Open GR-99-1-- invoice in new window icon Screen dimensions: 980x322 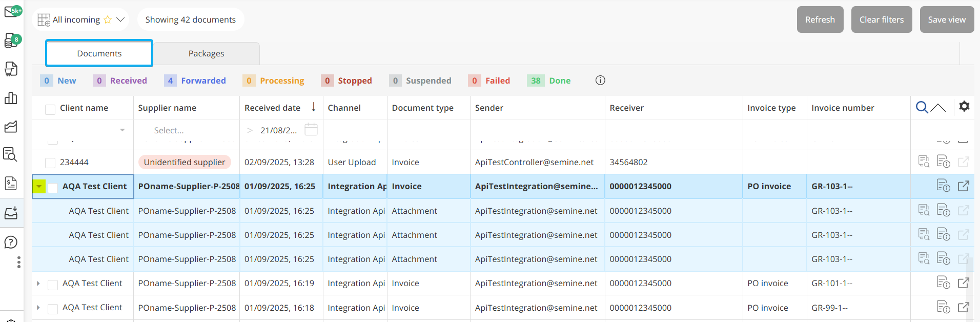point(964,307)
